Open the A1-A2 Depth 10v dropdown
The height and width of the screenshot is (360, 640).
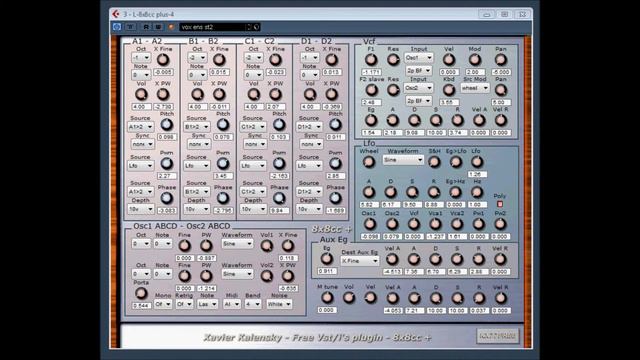click(141, 209)
